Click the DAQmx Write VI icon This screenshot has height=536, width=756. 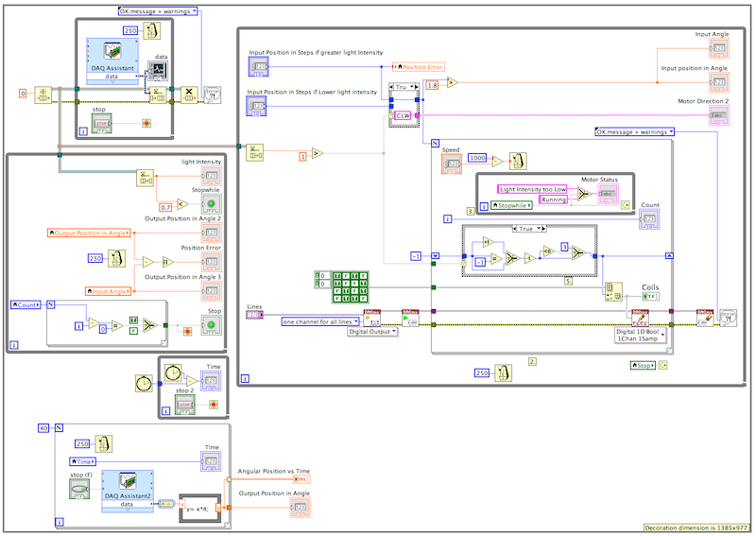click(x=641, y=319)
